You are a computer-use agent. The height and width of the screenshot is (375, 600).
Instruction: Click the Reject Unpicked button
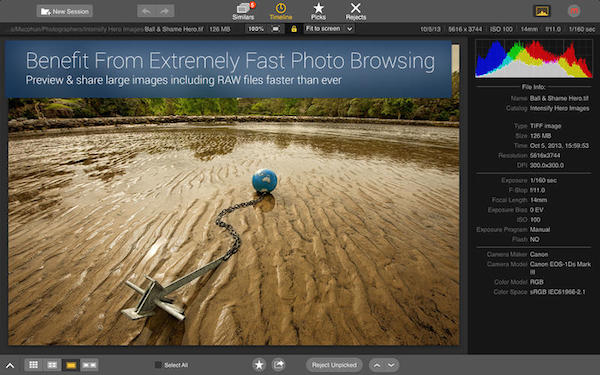click(x=334, y=365)
